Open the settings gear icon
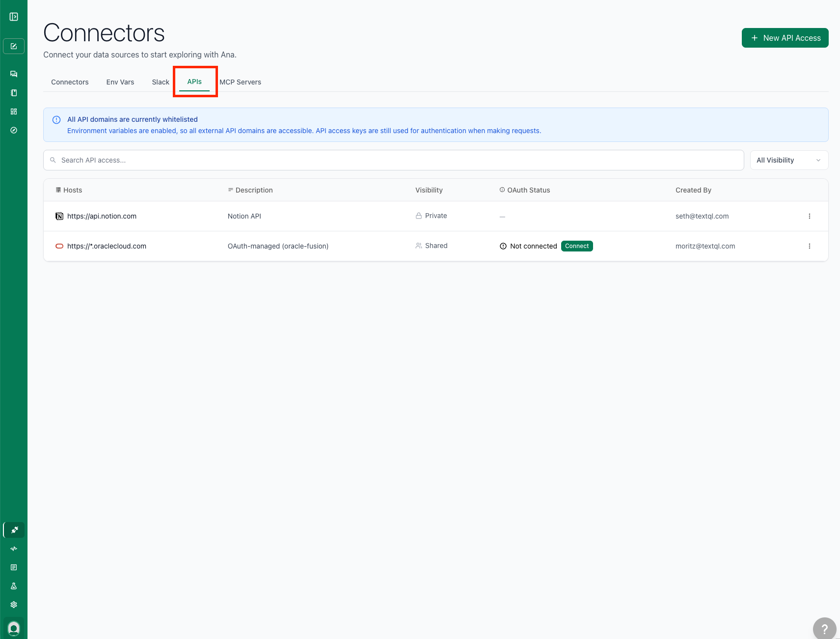The image size is (840, 639). click(x=14, y=605)
